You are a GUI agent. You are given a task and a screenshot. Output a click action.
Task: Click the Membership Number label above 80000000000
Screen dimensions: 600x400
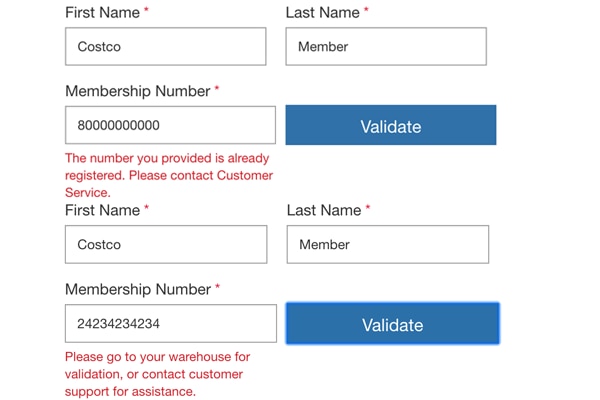pos(137,91)
